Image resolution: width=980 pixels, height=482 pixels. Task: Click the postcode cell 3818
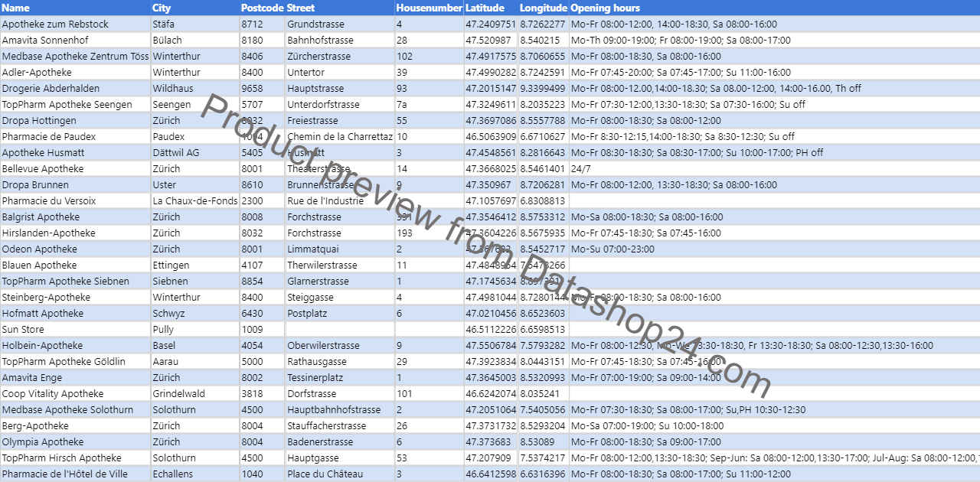(x=262, y=394)
